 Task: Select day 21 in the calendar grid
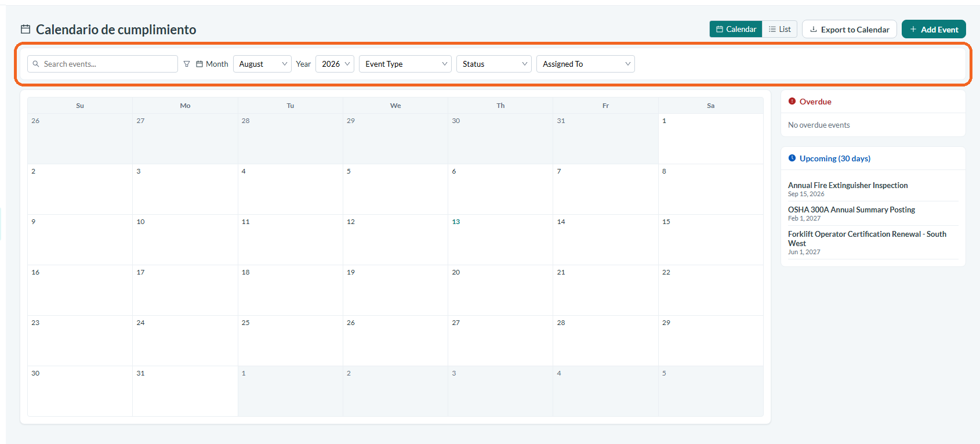coord(605,290)
